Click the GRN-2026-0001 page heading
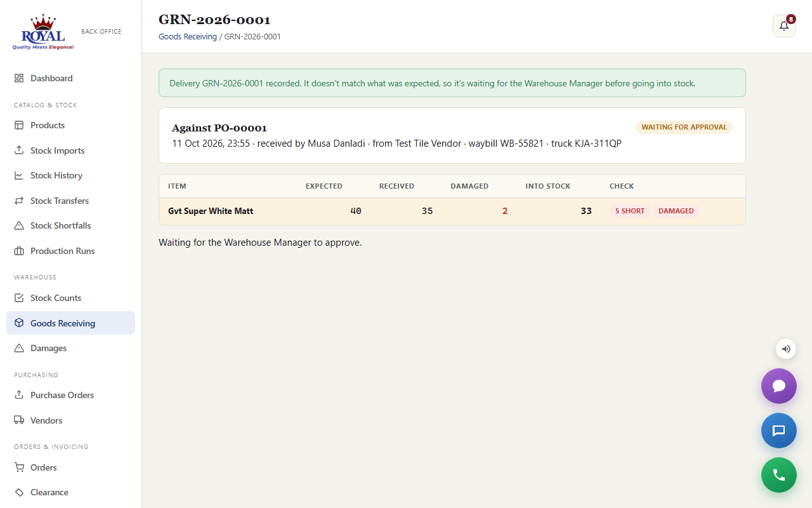 point(214,20)
